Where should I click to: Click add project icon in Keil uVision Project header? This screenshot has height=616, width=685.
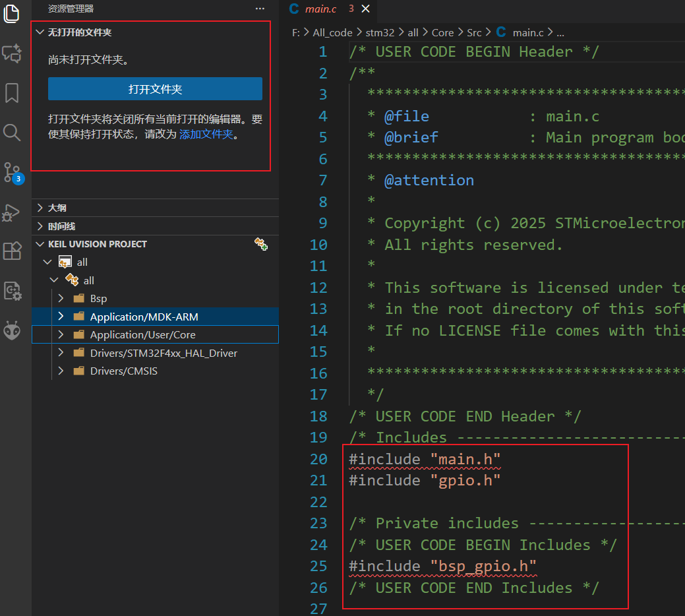(261, 244)
